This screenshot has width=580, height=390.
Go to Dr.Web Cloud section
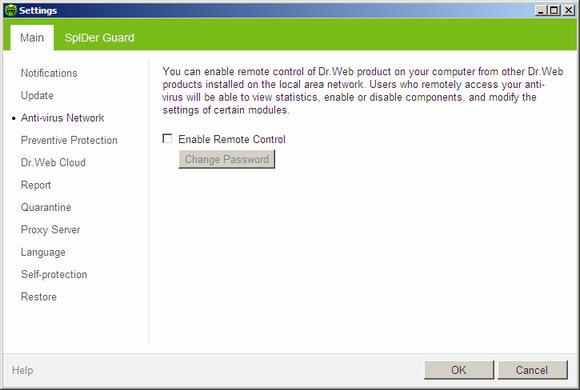[53, 162]
